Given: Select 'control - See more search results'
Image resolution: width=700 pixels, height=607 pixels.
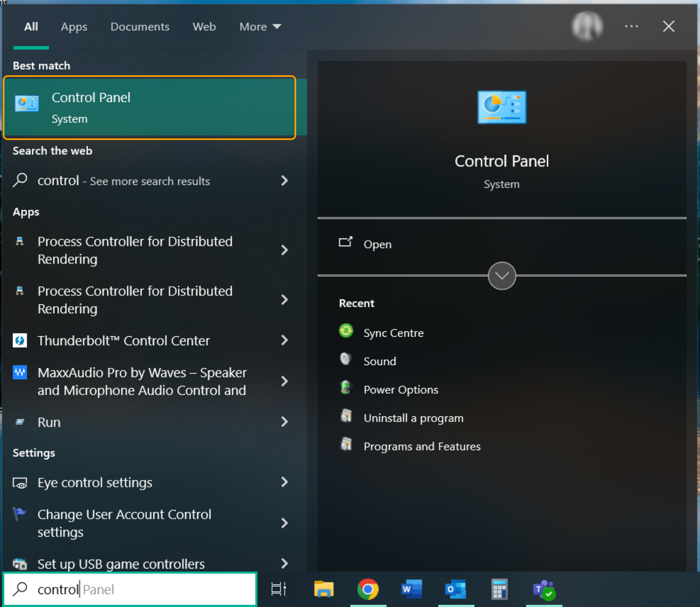Looking at the screenshot, I should point(124,181).
